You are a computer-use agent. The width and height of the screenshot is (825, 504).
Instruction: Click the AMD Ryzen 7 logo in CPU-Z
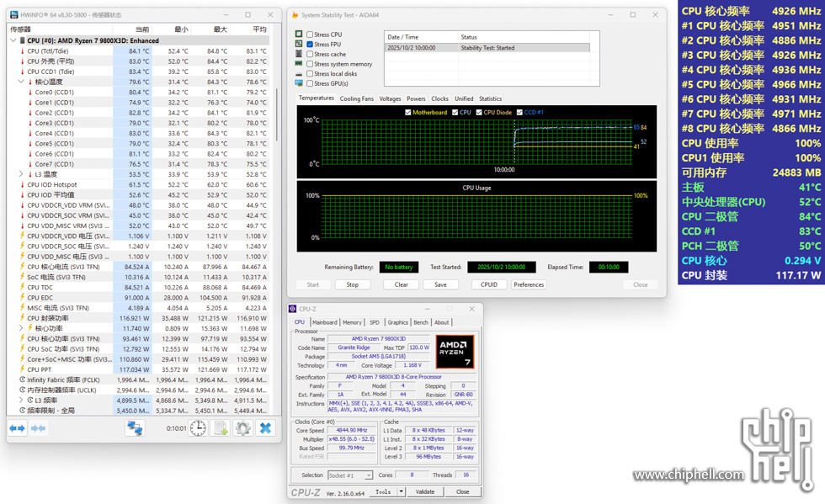(x=455, y=351)
